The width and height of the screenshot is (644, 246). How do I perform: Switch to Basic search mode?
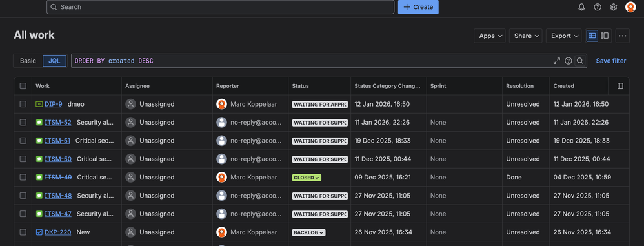click(28, 61)
